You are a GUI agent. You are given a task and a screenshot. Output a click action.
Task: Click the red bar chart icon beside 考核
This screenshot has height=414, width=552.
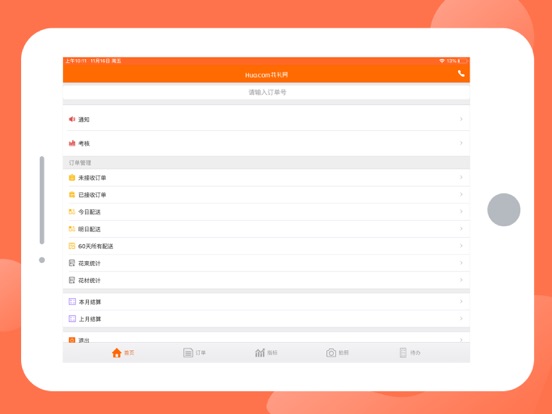coord(72,143)
